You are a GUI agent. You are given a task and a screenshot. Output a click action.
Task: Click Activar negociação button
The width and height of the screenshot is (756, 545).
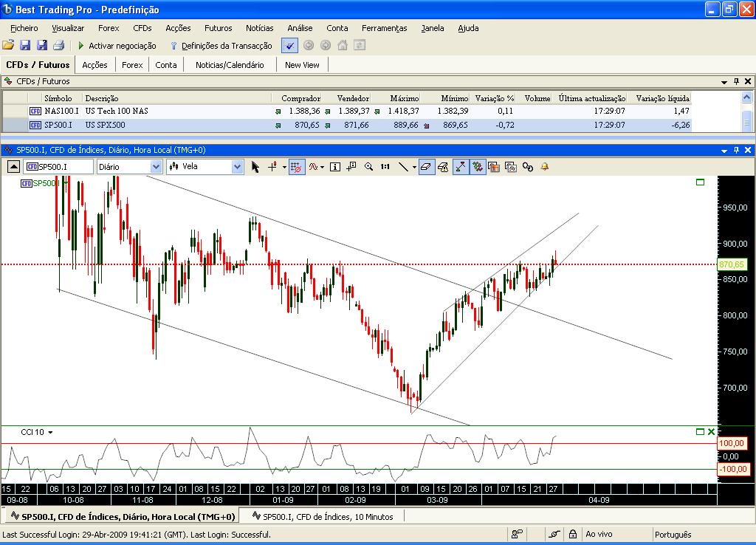(x=117, y=45)
